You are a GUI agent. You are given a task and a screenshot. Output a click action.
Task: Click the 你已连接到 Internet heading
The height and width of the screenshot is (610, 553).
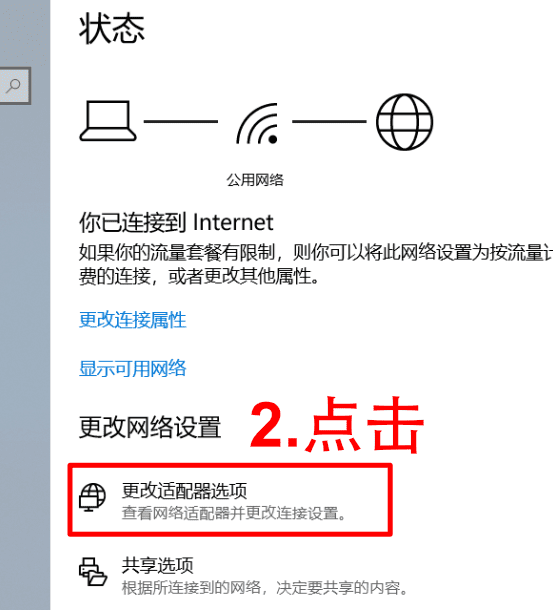pos(176,223)
